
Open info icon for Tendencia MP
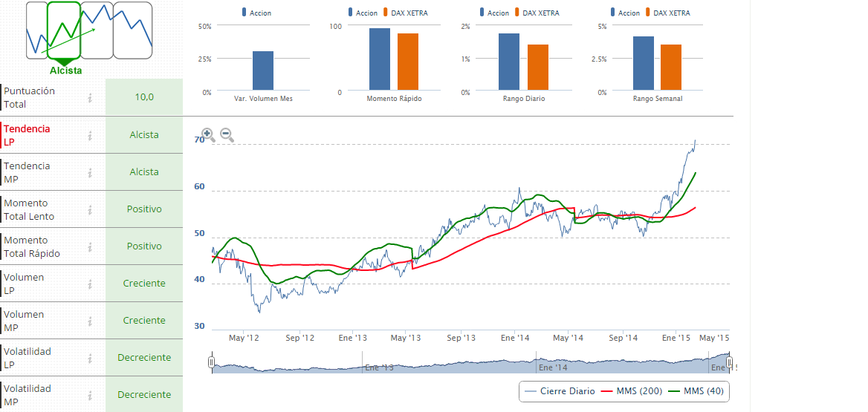(90, 172)
